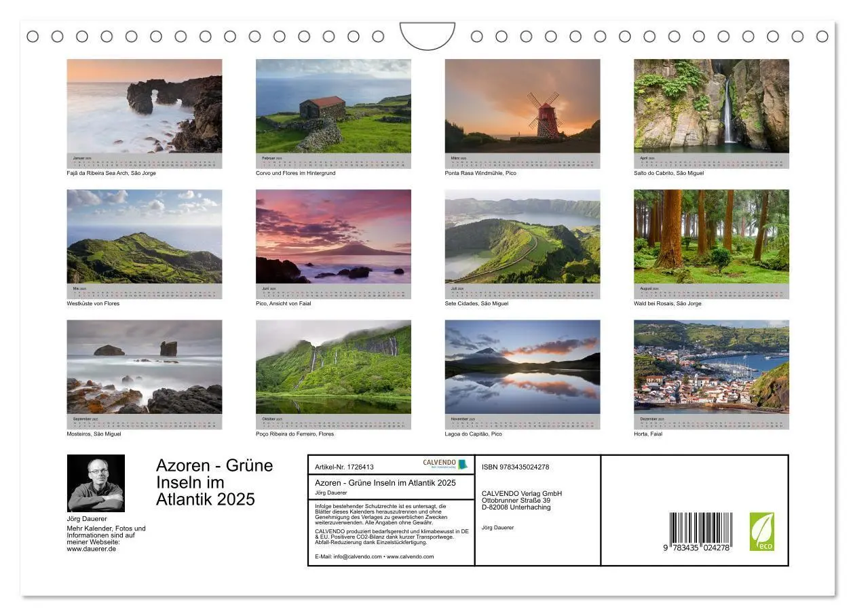View the Horta, Faial December photo

tap(711, 367)
